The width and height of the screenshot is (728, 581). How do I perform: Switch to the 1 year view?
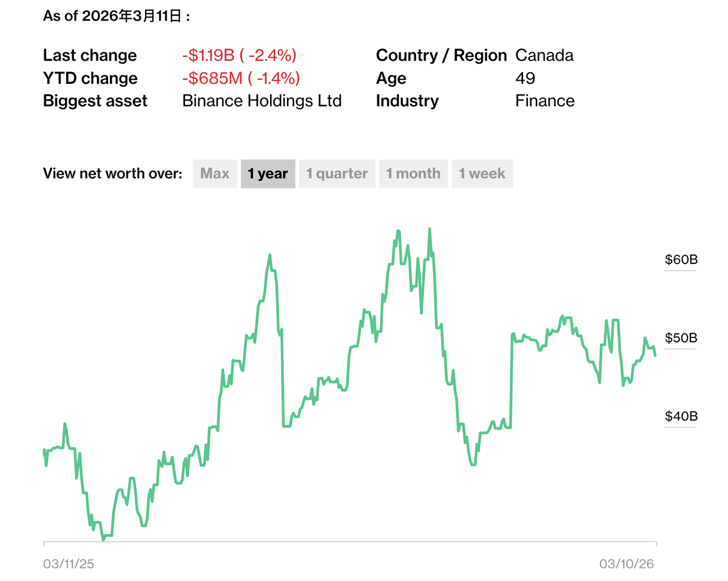tap(268, 174)
